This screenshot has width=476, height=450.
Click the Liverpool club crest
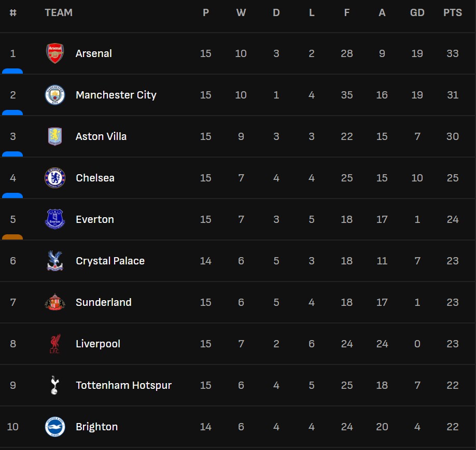pos(55,344)
